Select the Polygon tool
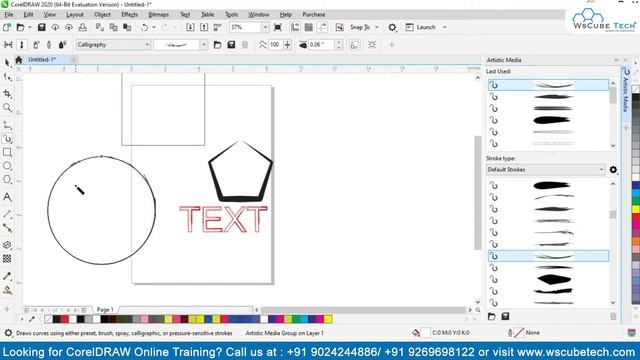The image size is (640, 360). (7, 180)
